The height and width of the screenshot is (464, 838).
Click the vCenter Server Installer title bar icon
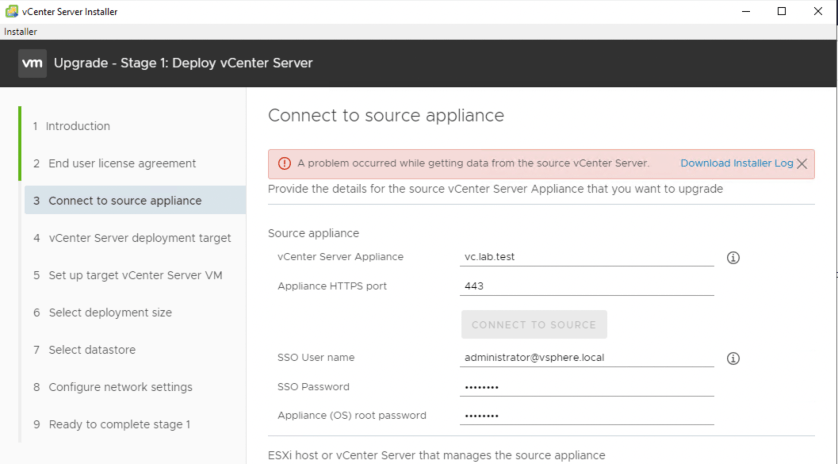(x=11, y=11)
